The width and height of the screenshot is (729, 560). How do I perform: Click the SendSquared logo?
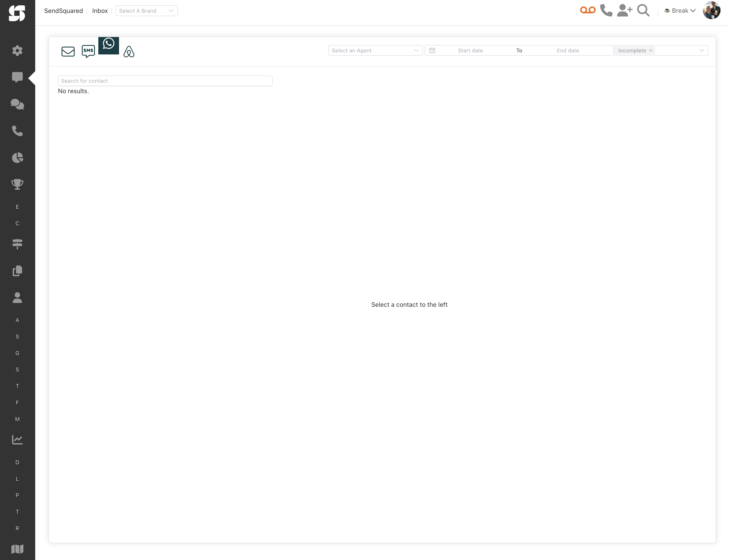[x=17, y=13]
